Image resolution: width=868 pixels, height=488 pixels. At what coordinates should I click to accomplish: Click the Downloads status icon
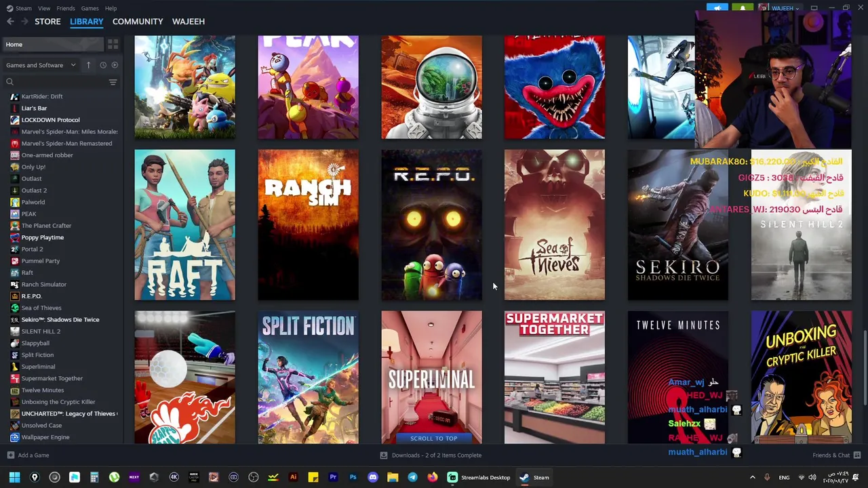click(384, 455)
